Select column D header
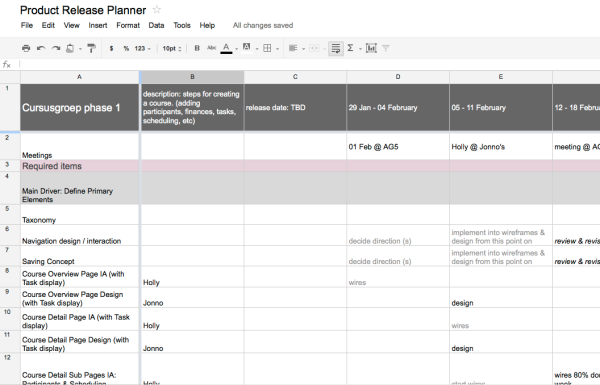600x385 pixels. click(398, 77)
